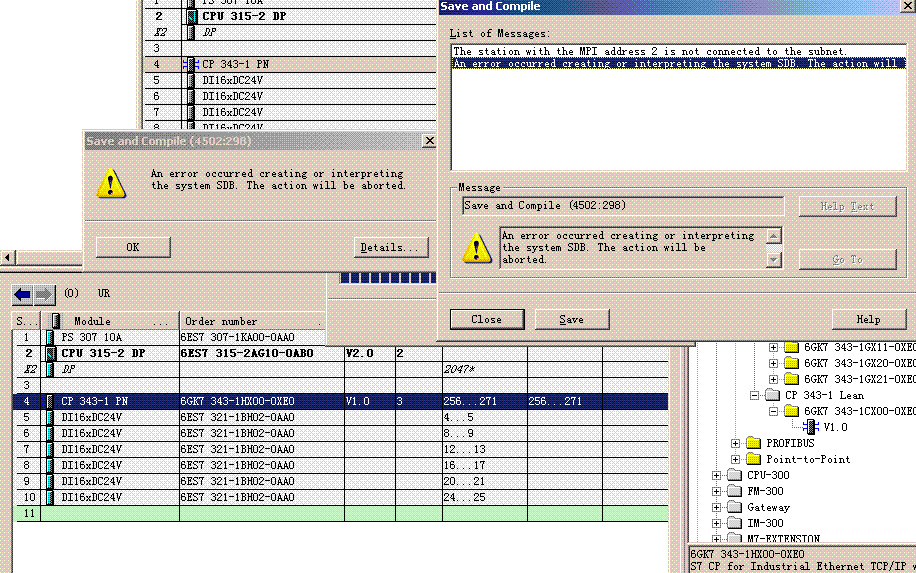Select the Gateway folder icon

click(734, 507)
